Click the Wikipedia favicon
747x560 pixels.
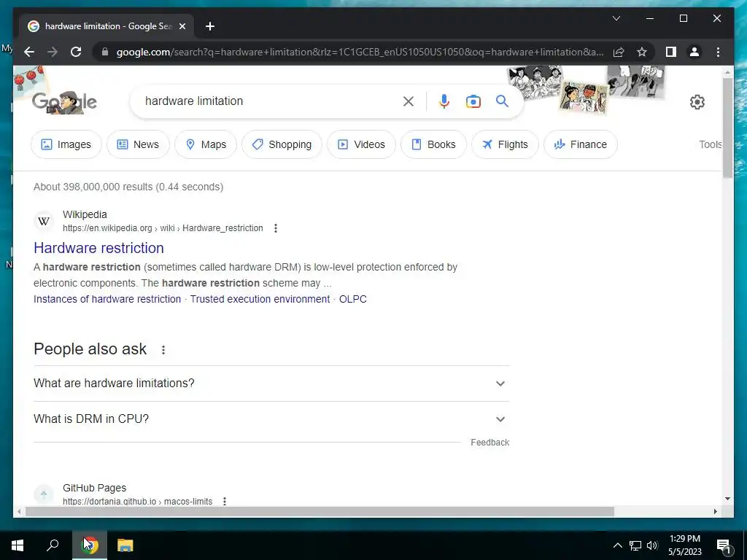[44, 222]
